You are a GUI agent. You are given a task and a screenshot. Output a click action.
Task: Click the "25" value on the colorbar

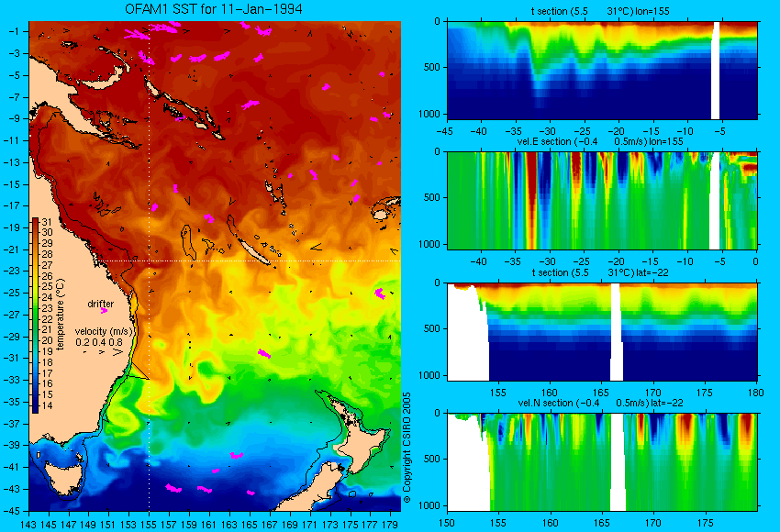click(x=47, y=286)
